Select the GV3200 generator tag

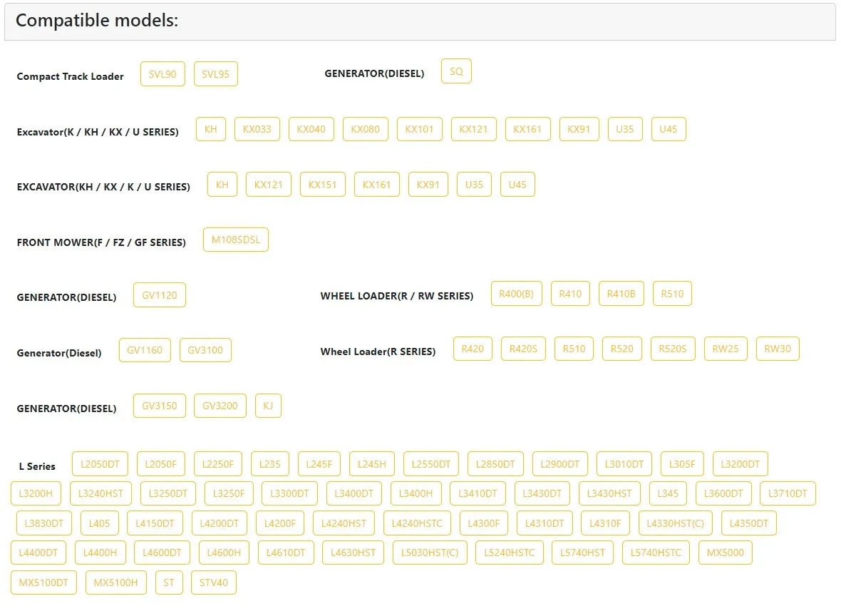(220, 406)
